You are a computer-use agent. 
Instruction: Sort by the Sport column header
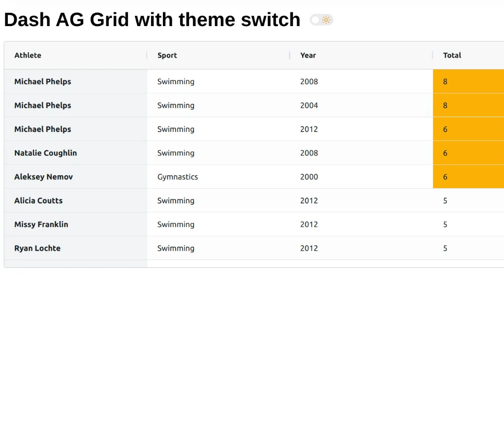tap(167, 55)
